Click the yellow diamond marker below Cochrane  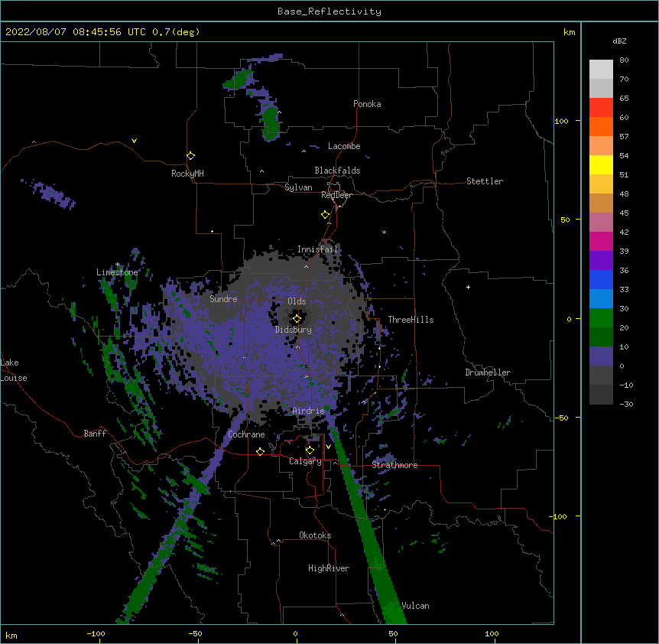pos(260,451)
